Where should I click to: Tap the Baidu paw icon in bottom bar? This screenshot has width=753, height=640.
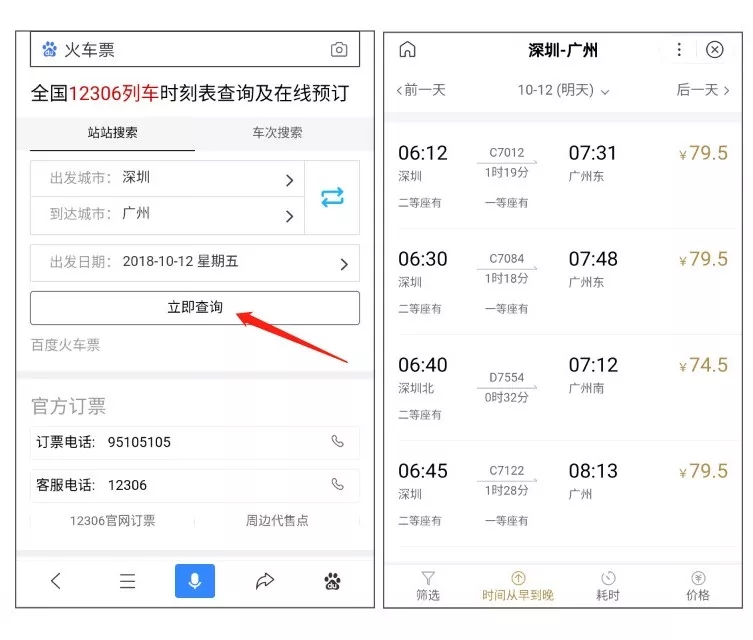(333, 581)
